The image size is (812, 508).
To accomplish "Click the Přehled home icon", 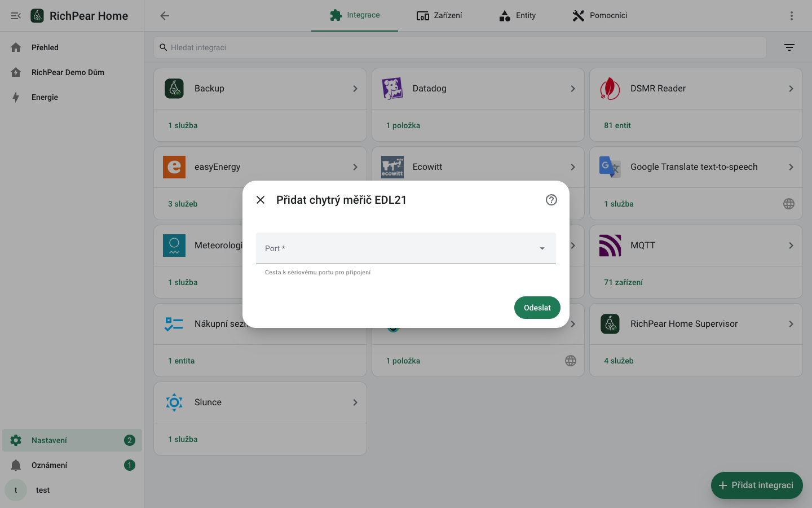I will click(16, 47).
